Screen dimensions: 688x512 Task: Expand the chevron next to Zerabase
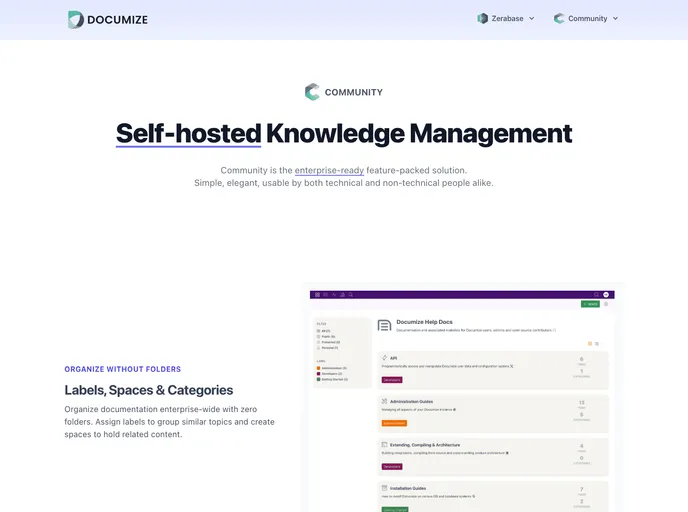click(x=531, y=18)
